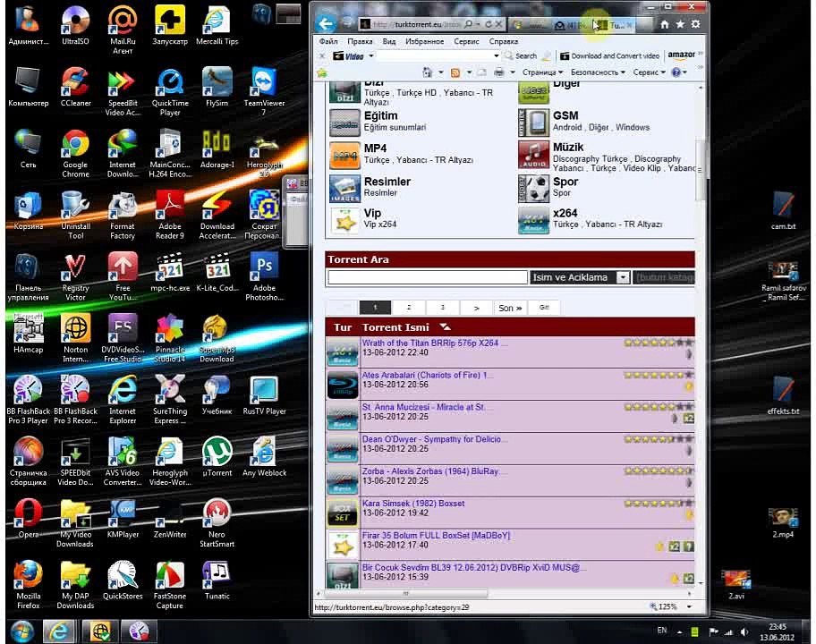Open Google Chrome desktop icon
The width and height of the screenshot is (816, 644).
[75, 154]
